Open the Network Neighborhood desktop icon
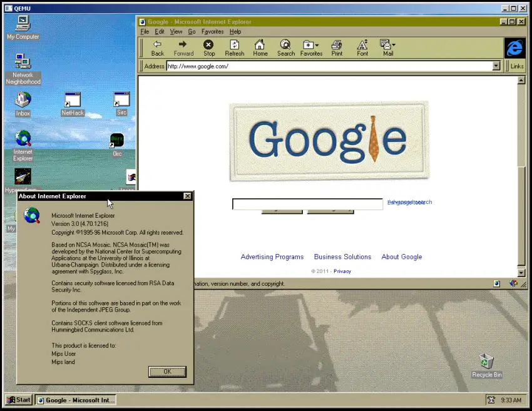 (23, 69)
